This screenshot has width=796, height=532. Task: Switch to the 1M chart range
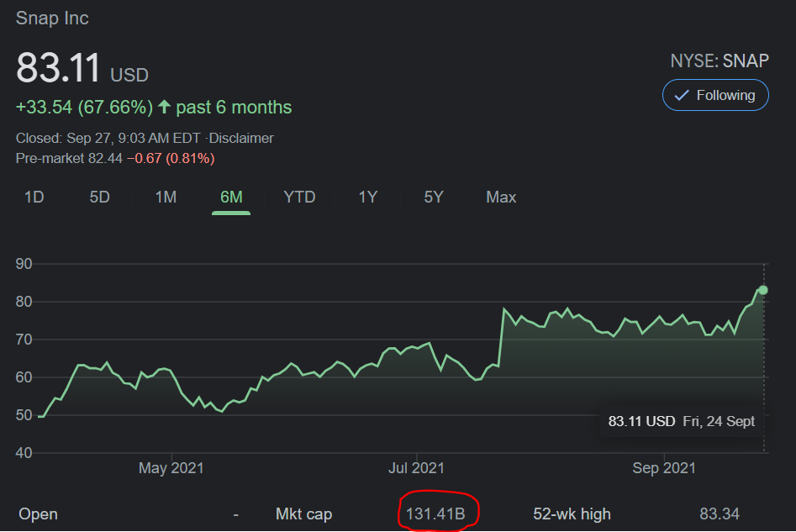tap(166, 197)
